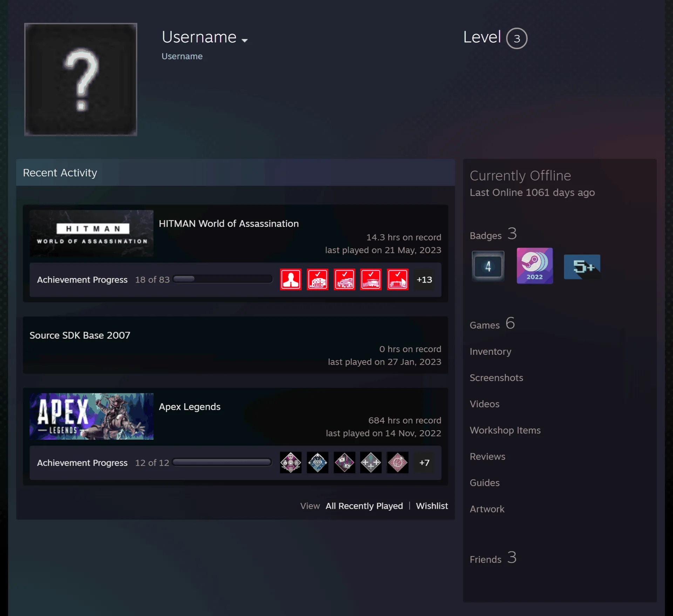Click the HITMAN Achievement Progress label
Image resolution: width=673 pixels, height=616 pixels.
(x=82, y=280)
